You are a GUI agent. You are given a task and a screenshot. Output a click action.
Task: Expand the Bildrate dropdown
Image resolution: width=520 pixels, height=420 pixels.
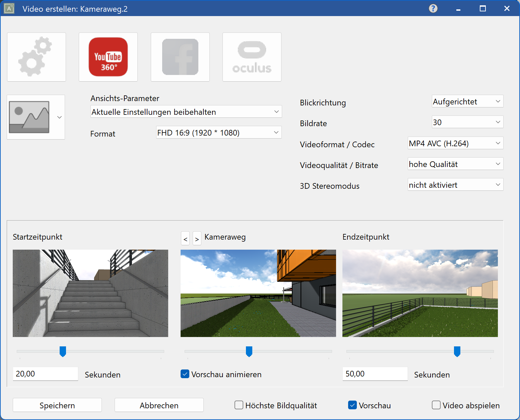(467, 122)
